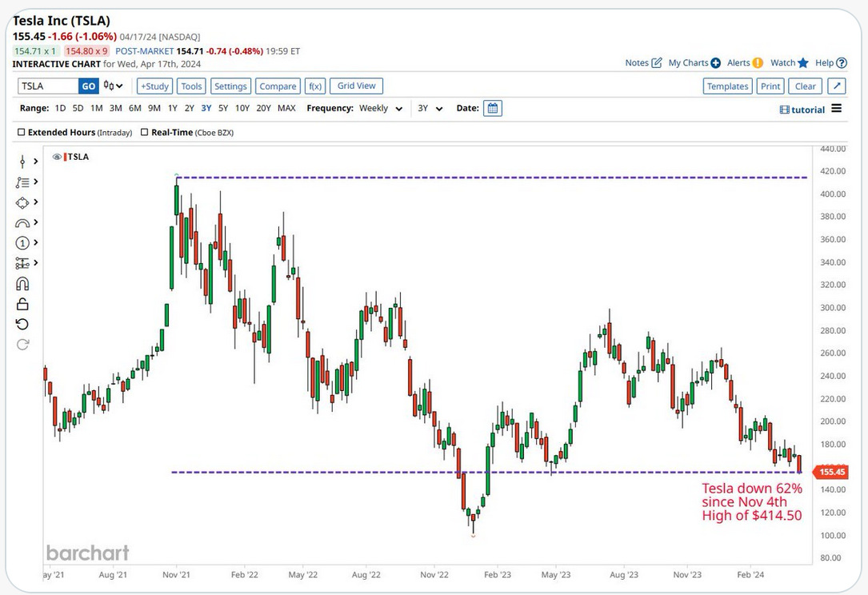Viewport: 868px width, 595px height.
Task: Click the Help question mark icon
Action: (x=842, y=63)
